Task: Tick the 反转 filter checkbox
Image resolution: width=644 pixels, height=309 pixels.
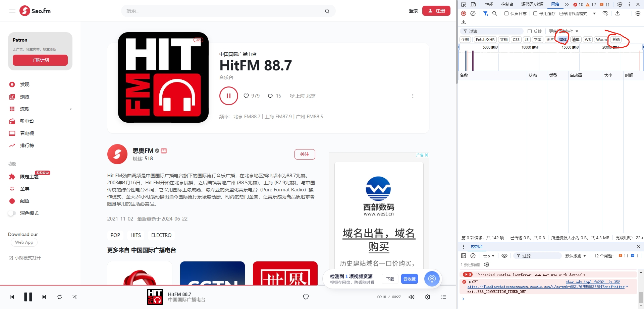Action: pyautogui.click(x=530, y=31)
